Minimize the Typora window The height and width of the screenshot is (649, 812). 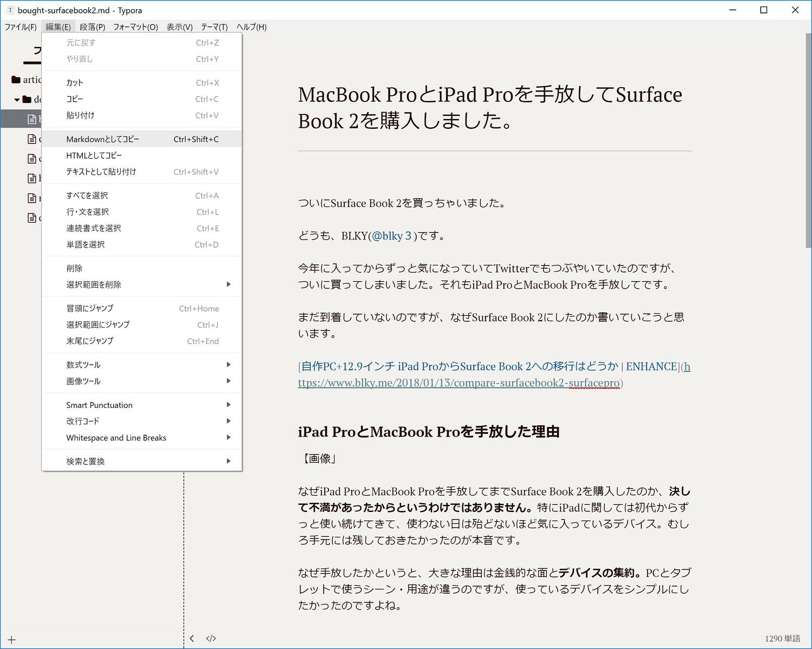[x=732, y=10]
